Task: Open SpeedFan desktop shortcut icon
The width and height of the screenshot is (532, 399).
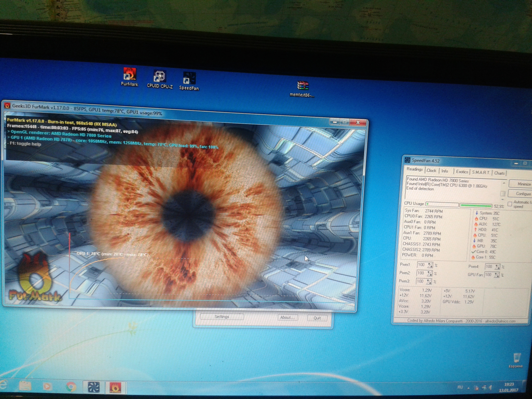Action: 189,79
